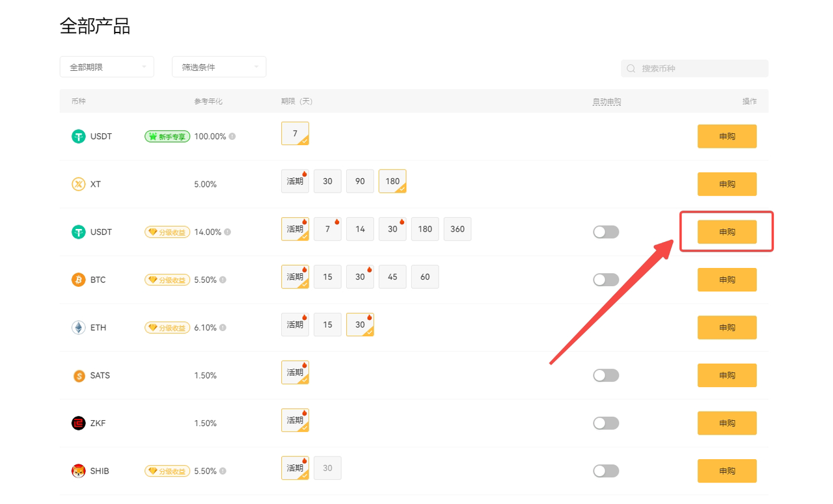
Task: Click the 新手专享 badge
Action: tap(167, 137)
